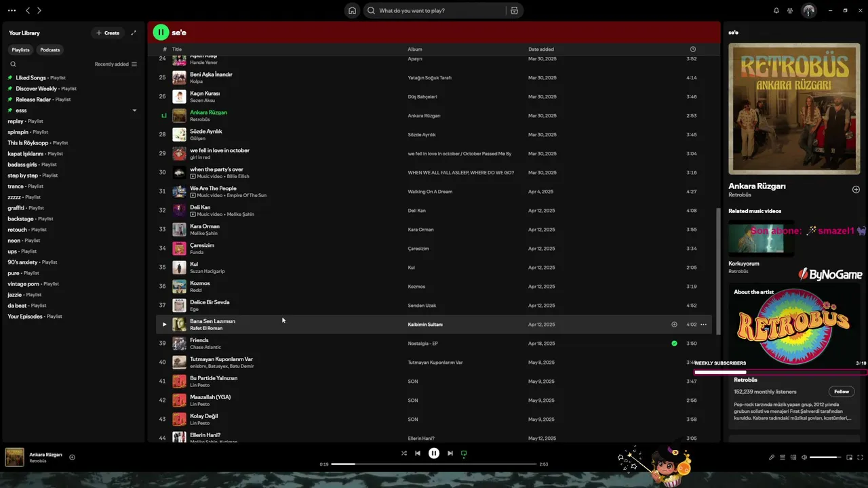This screenshot has width=868, height=488.
Task: Enter full screen mode
Action: [x=860, y=457]
